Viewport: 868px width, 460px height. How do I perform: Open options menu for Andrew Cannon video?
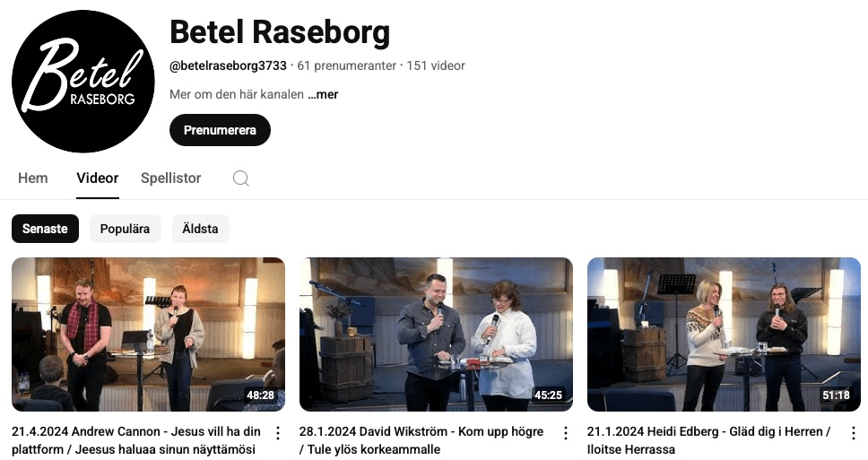[278, 433]
